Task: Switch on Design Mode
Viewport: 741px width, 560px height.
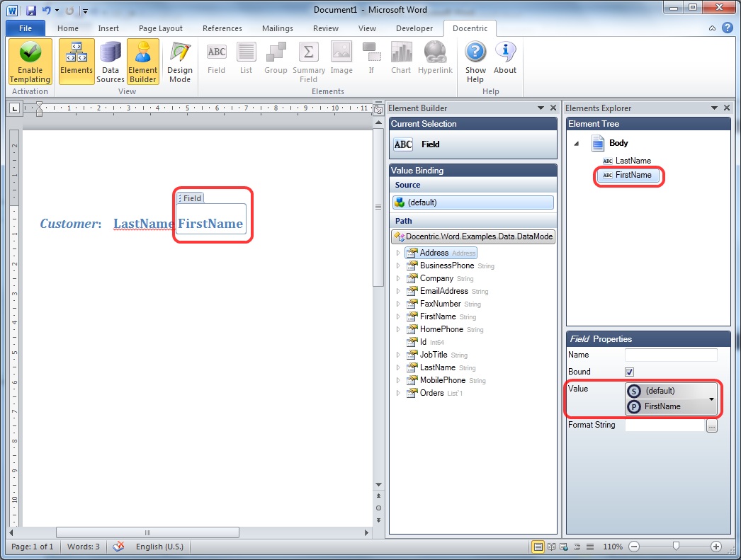Action: pos(180,62)
